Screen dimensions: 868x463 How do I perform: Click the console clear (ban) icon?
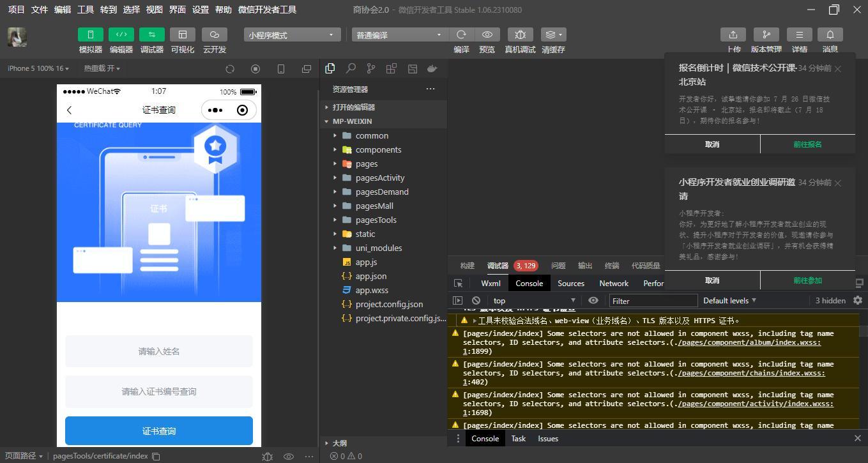[476, 300]
